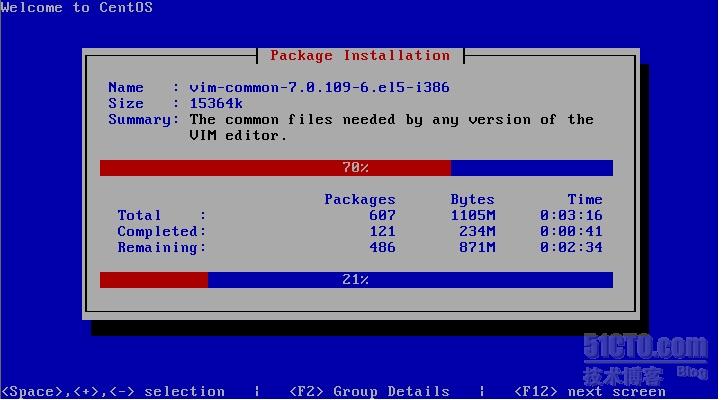The image size is (722, 400).
Task: Click the total packages count 607
Action: 381,216
